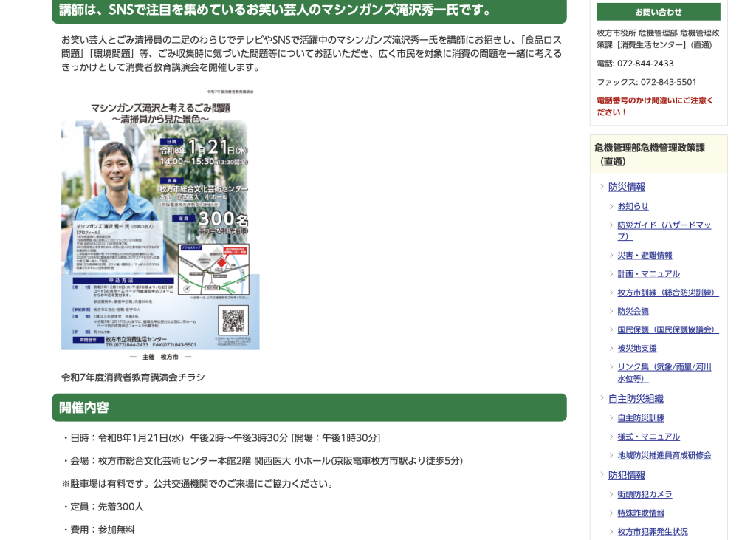Viewport: 756px width, 540px height.
Task: Open the 防災会議 link
Action: click(633, 311)
